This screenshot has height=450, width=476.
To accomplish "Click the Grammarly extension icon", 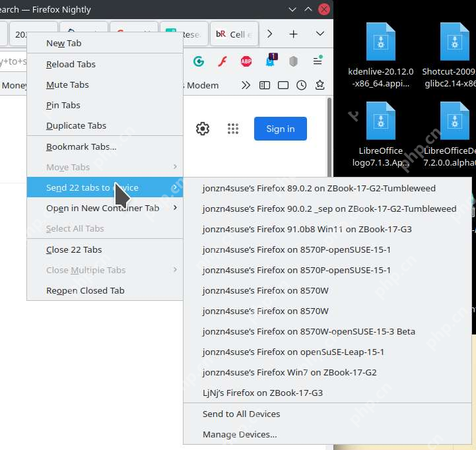I will tap(199, 61).
